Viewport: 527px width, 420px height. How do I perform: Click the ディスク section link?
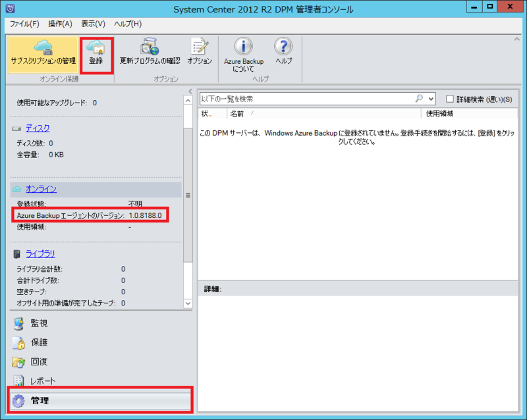[x=38, y=127]
